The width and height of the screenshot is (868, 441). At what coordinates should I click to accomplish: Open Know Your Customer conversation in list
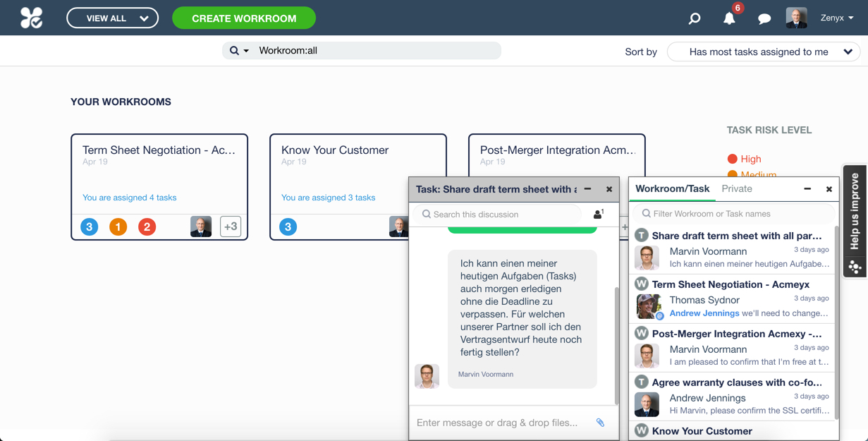click(733, 431)
